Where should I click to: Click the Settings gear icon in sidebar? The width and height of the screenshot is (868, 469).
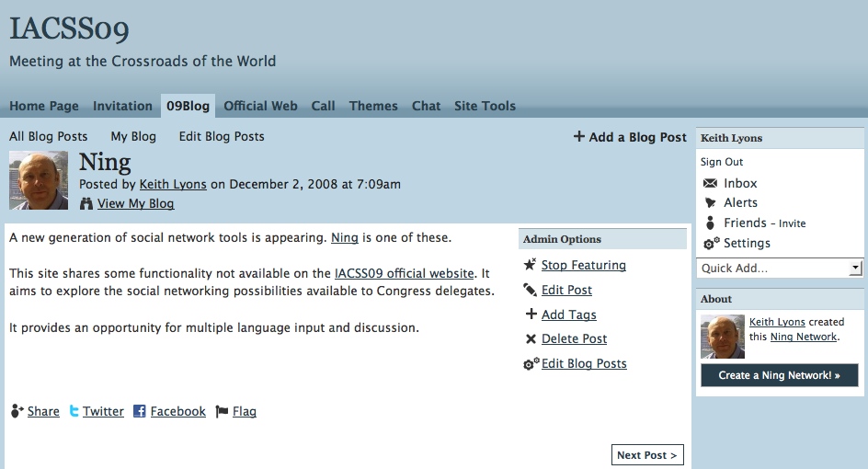712,243
